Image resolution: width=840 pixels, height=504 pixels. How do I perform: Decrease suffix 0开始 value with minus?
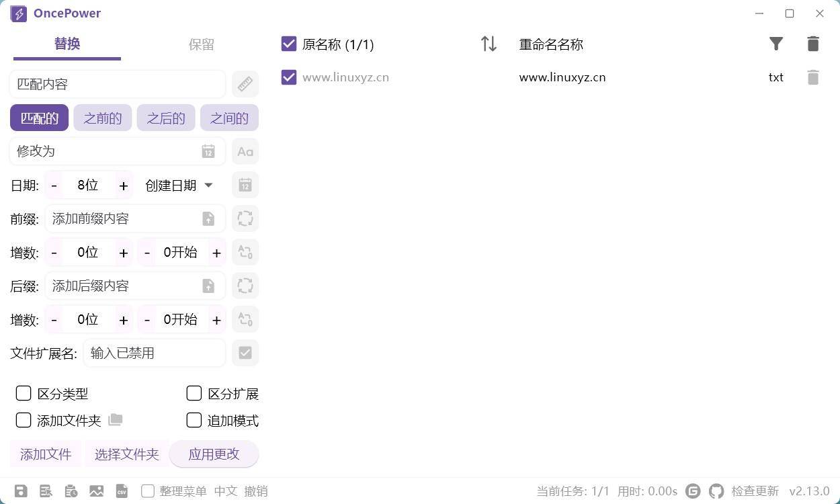click(147, 320)
